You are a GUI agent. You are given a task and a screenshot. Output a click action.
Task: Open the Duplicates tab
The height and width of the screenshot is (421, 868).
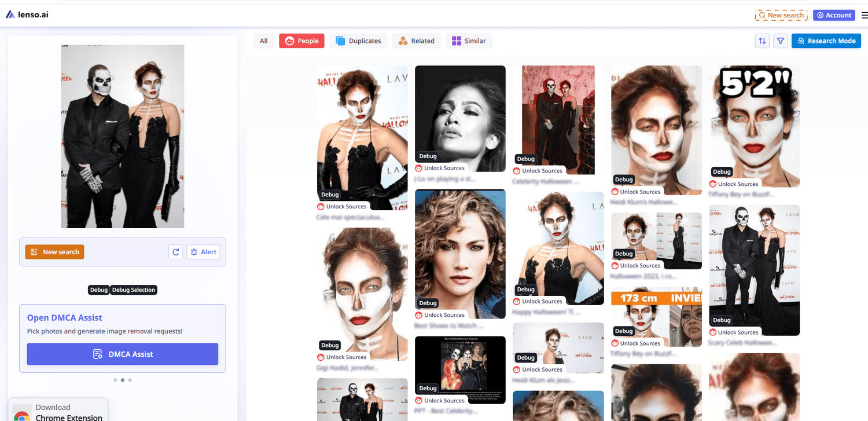(358, 41)
